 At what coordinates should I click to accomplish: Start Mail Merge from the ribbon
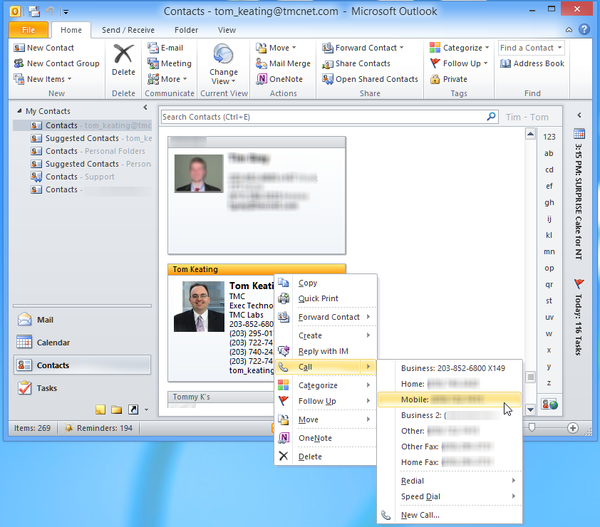(x=282, y=63)
